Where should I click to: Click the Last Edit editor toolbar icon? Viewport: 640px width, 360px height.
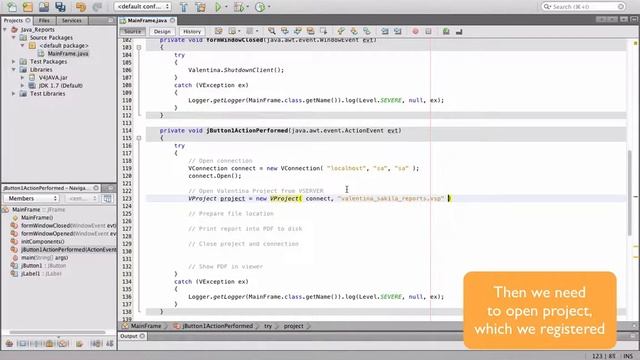pos(219,31)
